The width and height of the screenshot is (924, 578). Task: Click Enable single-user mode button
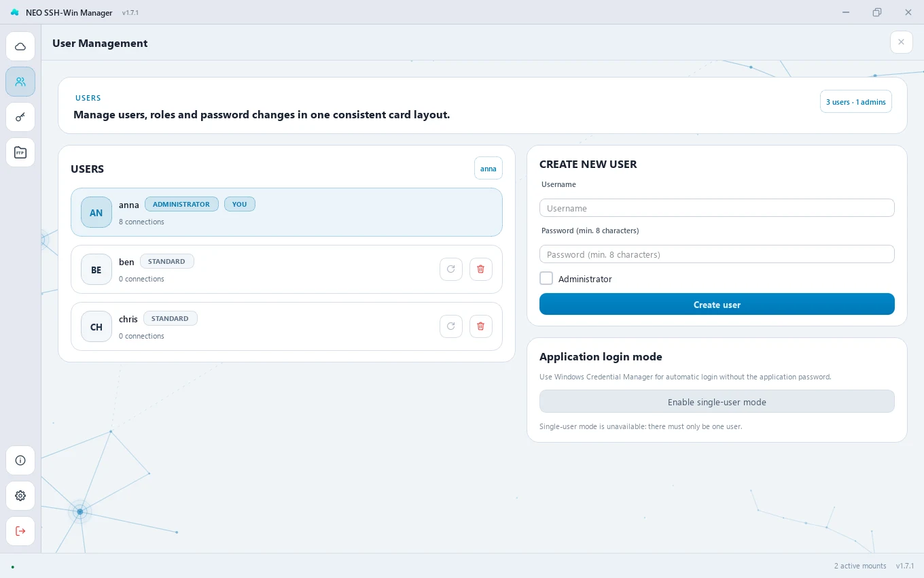[717, 401]
